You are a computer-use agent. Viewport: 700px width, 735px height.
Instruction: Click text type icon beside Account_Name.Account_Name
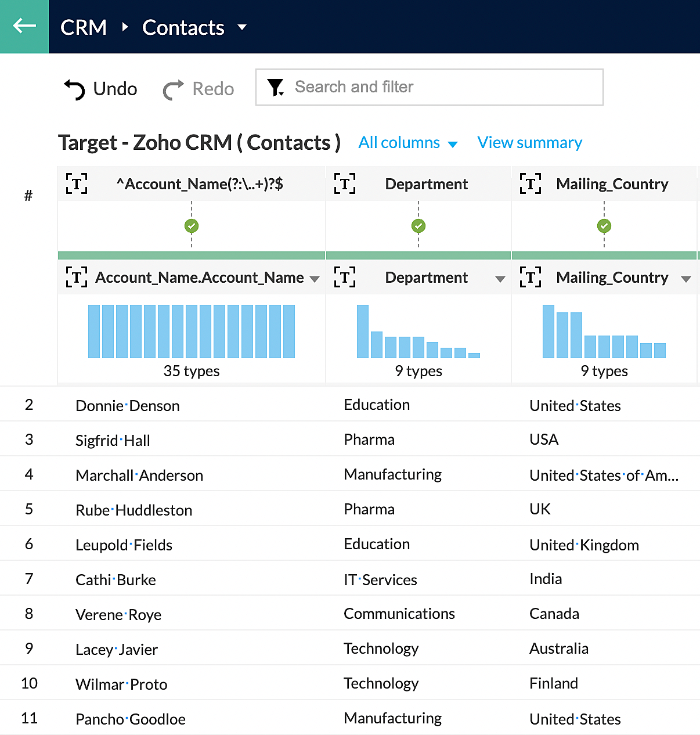(77, 278)
